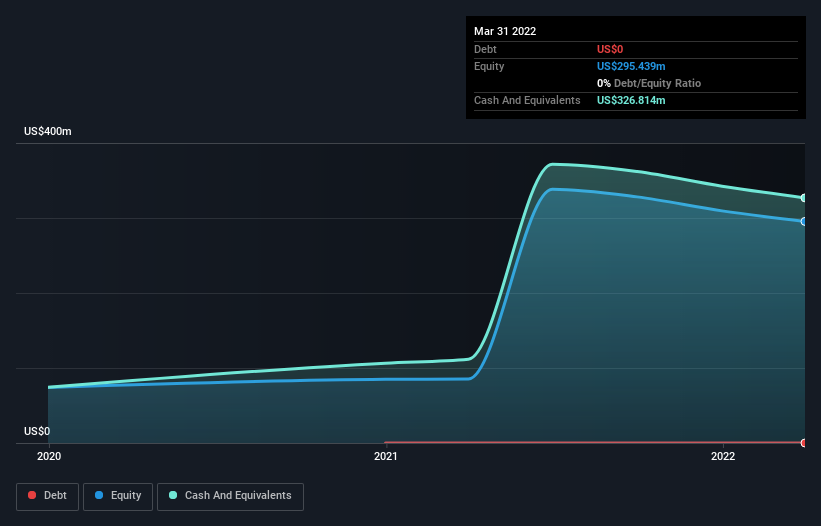Click the red US$0 debt value
This screenshot has width=821, height=526.
pyautogui.click(x=610, y=49)
